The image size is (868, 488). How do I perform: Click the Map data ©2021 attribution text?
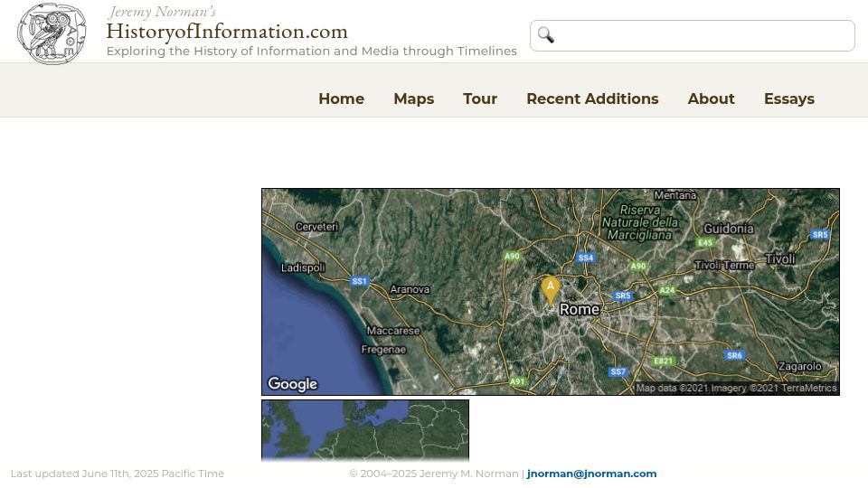(736, 389)
